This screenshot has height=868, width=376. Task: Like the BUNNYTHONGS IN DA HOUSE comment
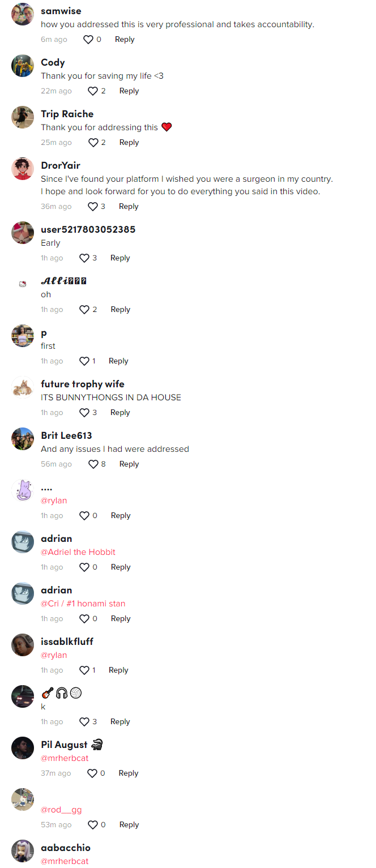pyautogui.click(x=84, y=413)
